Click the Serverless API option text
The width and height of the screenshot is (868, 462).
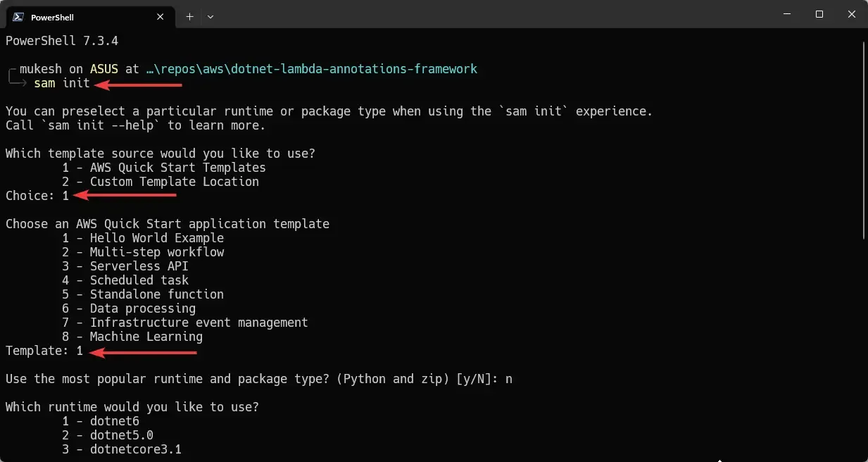coord(139,266)
